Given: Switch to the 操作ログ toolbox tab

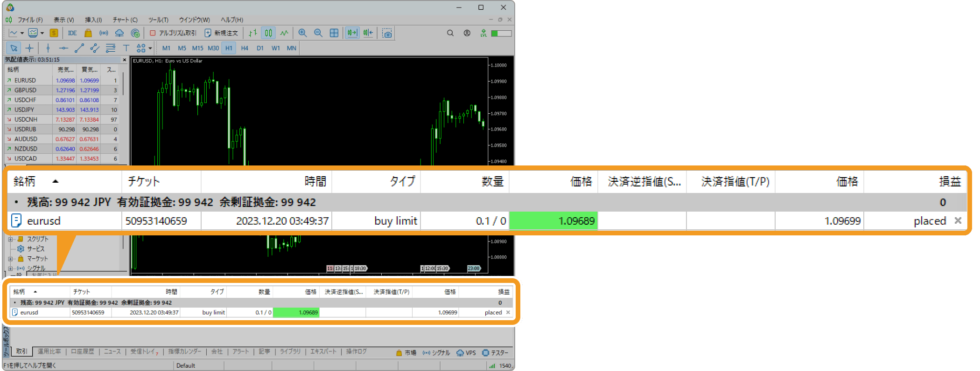Looking at the screenshot, I should pyautogui.click(x=357, y=351).
